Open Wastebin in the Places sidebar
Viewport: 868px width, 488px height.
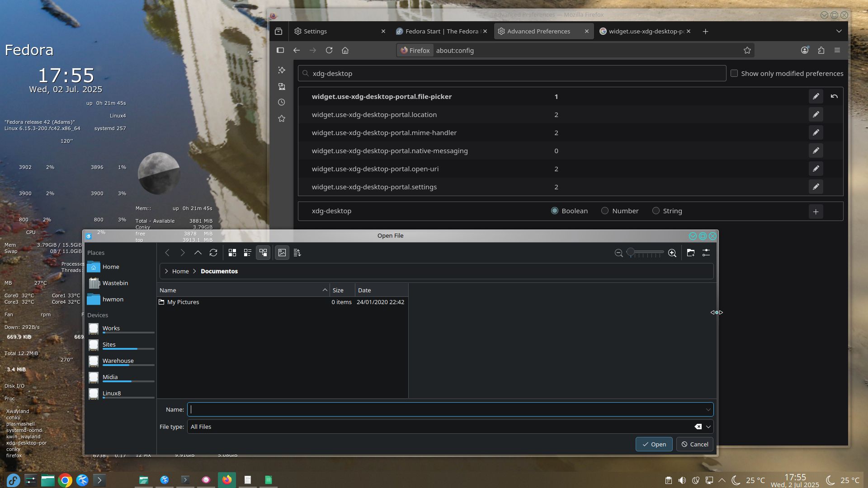point(120,283)
